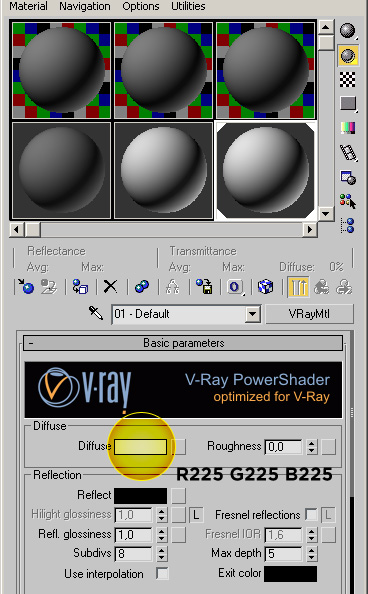368x594 pixels.
Task: Click Show Map in Viewport cube icon
Action: tap(265, 287)
